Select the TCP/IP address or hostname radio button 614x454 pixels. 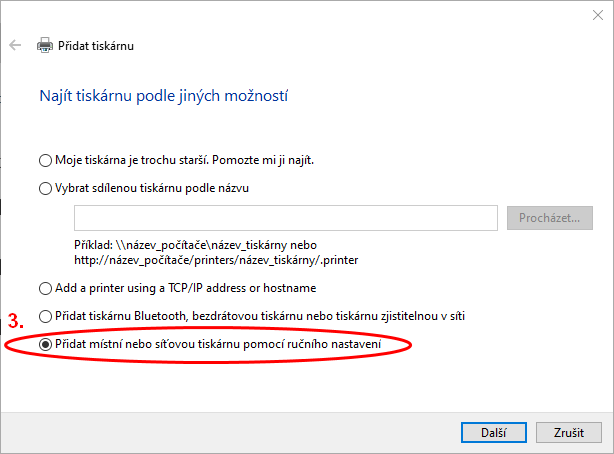pyautogui.click(x=44, y=288)
